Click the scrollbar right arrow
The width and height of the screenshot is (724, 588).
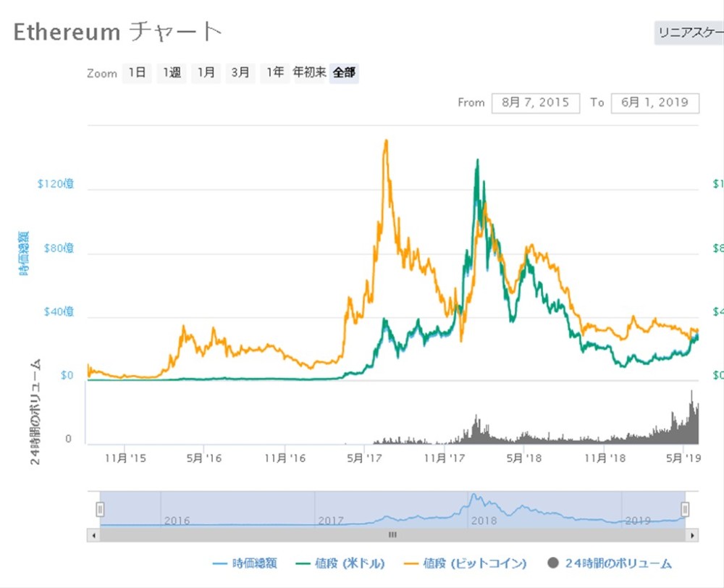(693, 535)
